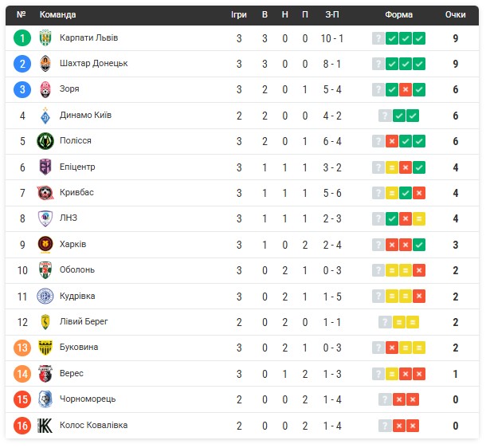Click the Карпати Львів club crest
The width and height of the screenshot is (486, 448).
point(45,37)
